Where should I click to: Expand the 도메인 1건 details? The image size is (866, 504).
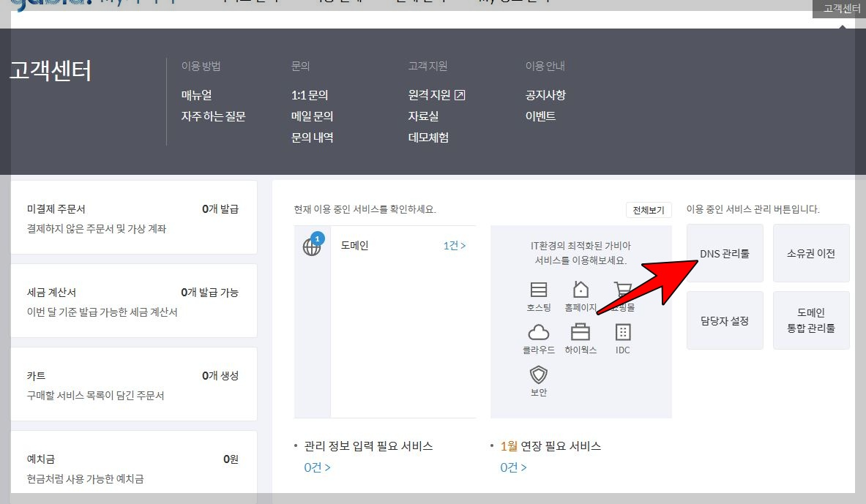455,246
